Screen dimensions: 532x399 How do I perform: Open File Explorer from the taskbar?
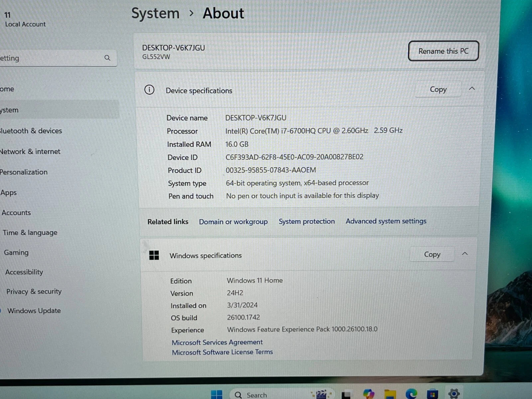tap(390, 394)
